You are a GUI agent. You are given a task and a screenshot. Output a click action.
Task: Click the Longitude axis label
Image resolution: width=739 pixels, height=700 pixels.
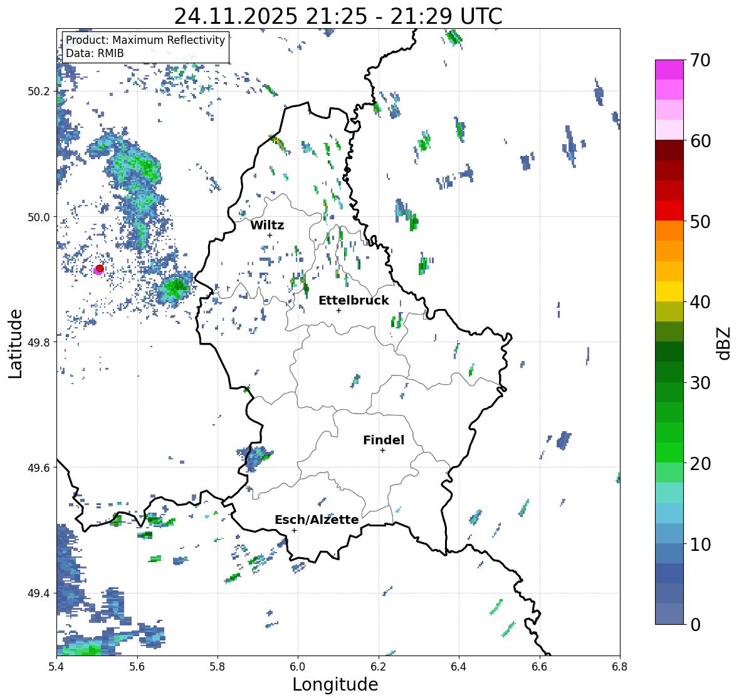pos(335,684)
